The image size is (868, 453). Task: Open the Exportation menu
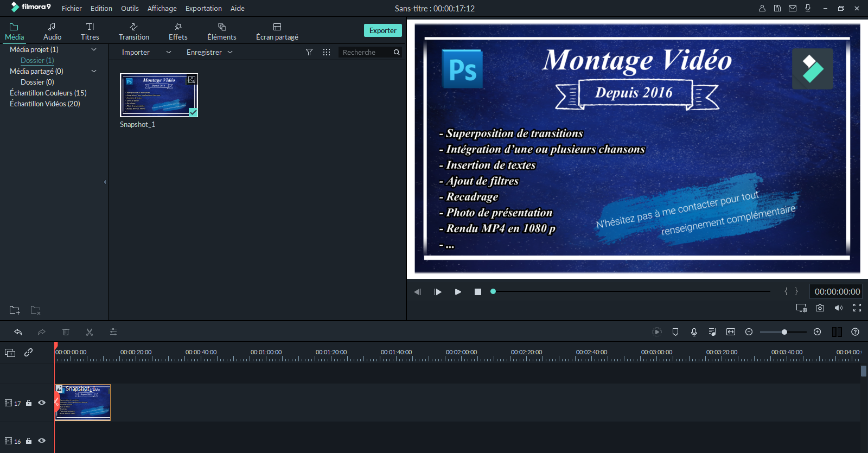pyautogui.click(x=203, y=8)
